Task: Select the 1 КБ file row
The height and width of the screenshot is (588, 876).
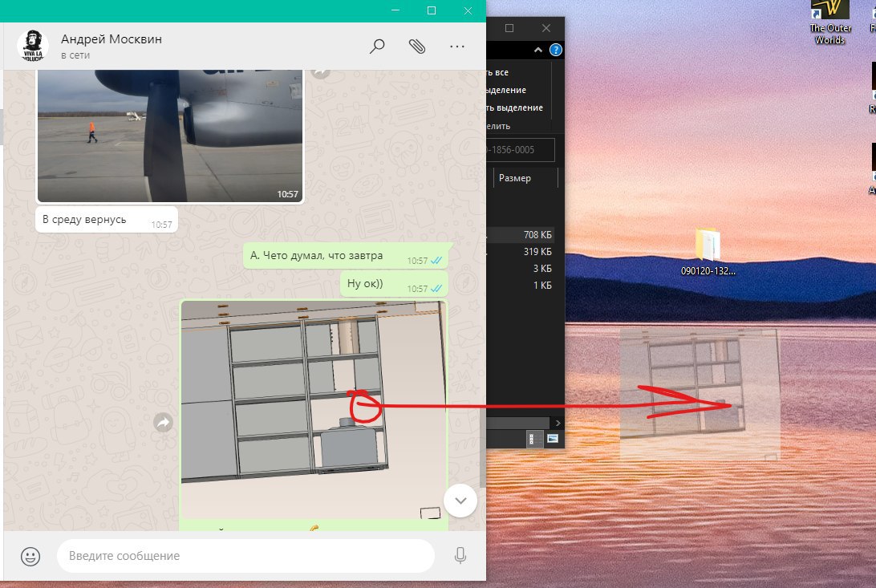Action: tap(520, 285)
